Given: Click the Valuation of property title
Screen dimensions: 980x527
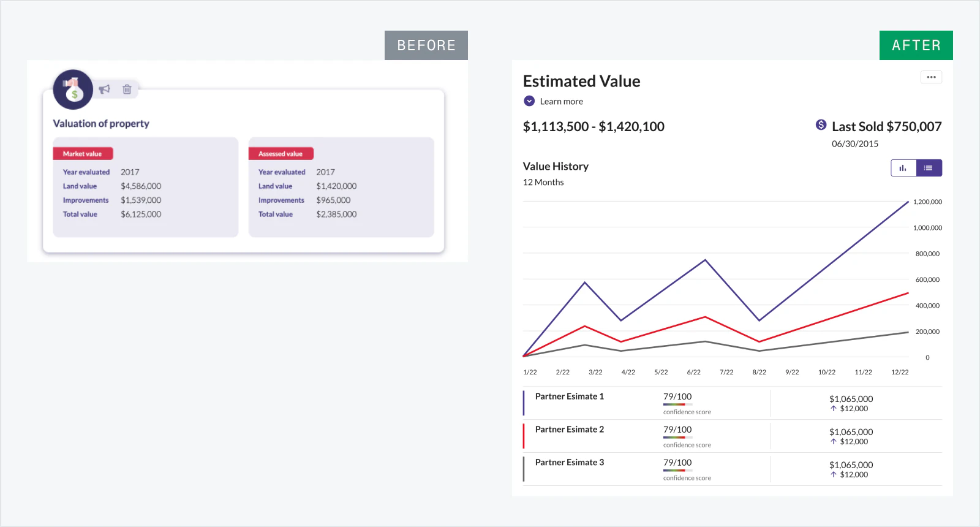Looking at the screenshot, I should 101,124.
